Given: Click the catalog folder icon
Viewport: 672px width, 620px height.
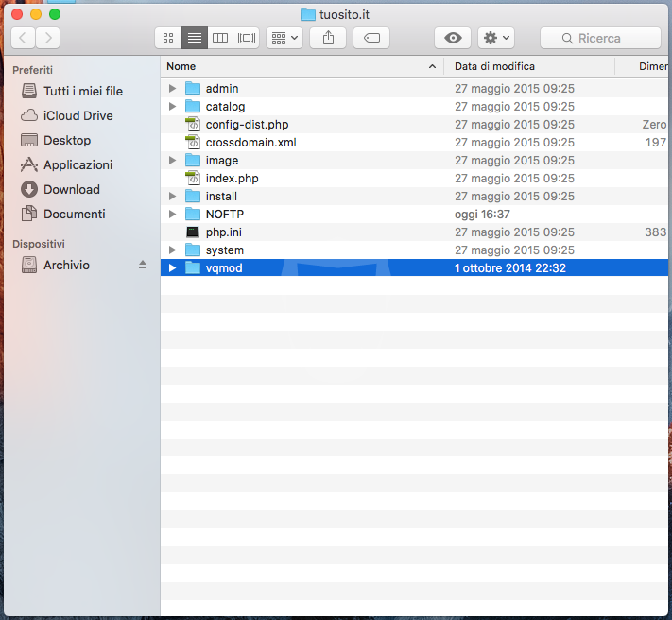Looking at the screenshot, I should click(193, 106).
